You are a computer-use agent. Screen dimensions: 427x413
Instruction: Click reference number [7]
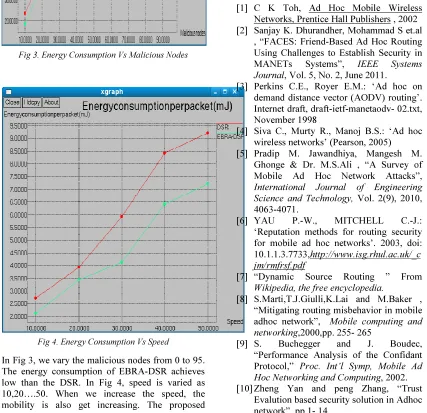pyautogui.click(x=242, y=277)
